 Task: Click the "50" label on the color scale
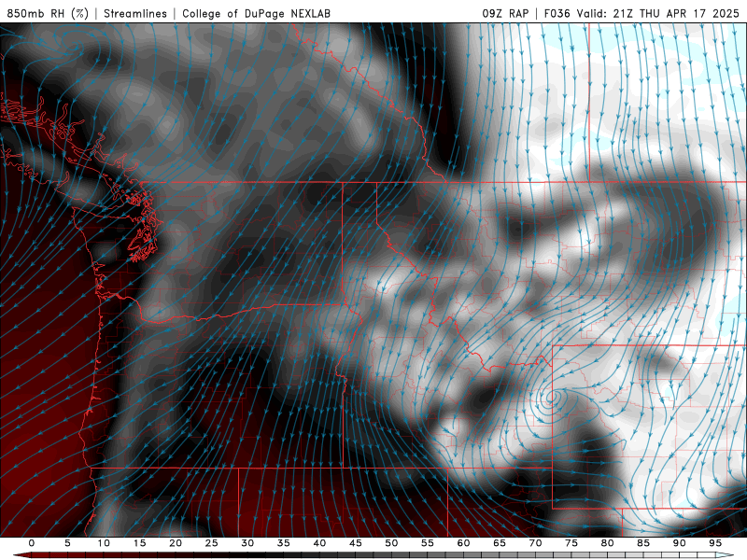tap(391, 543)
